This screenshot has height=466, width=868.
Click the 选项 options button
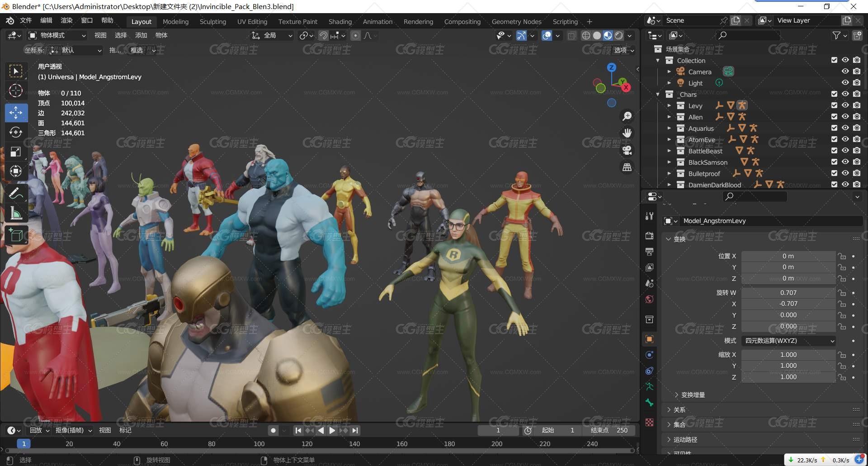click(623, 50)
